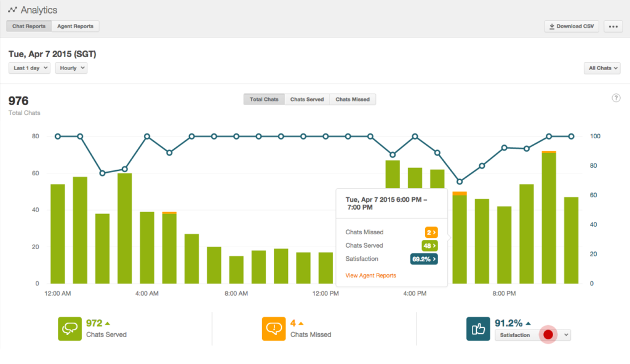
Task: Follow the View Agent Reports link
Action: [370, 275]
